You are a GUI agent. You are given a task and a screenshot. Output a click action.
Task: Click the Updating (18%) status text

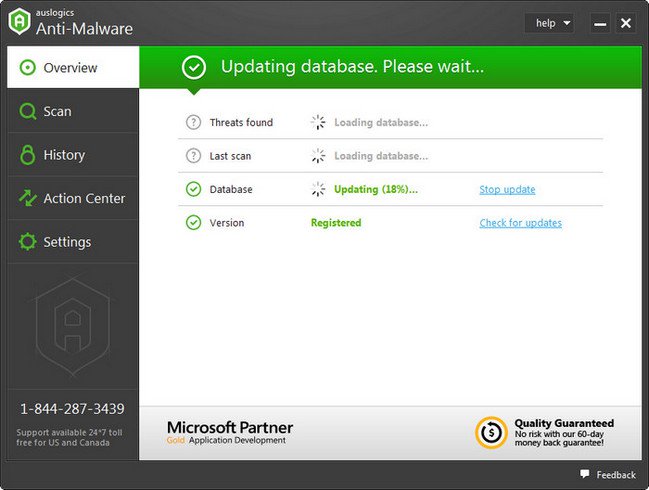coord(376,190)
